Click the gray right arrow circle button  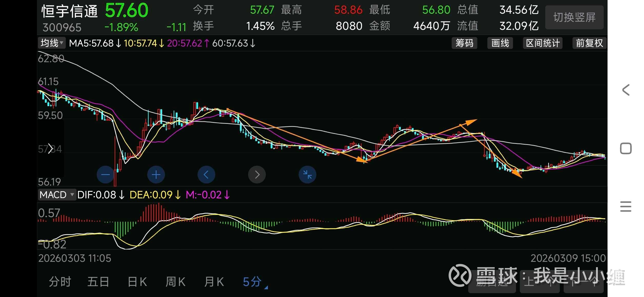tap(257, 175)
